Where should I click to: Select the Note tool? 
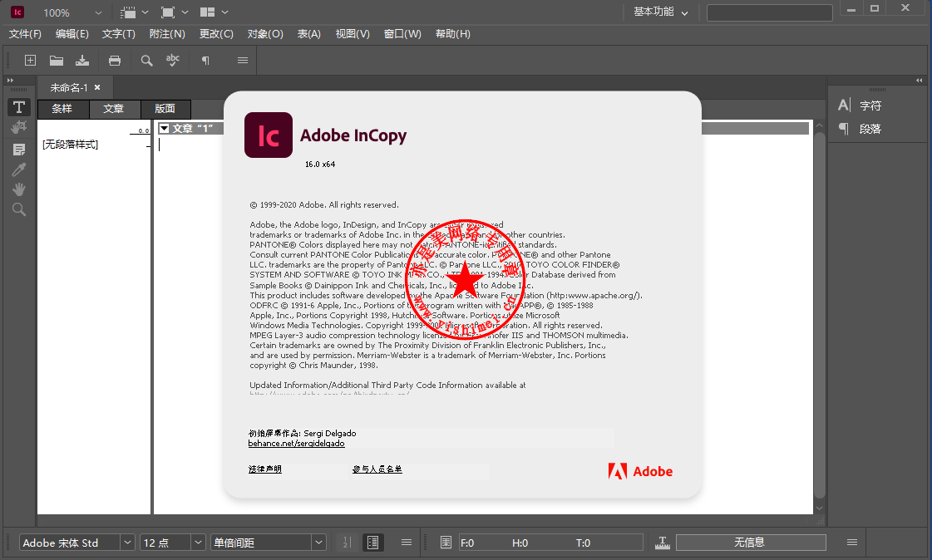[x=19, y=150]
